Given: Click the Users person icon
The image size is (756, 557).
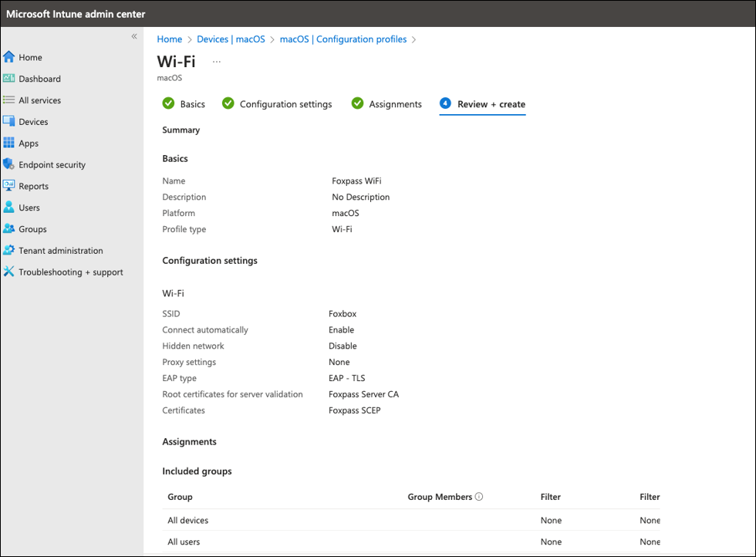Looking at the screenshot, I should pos(9,208).
